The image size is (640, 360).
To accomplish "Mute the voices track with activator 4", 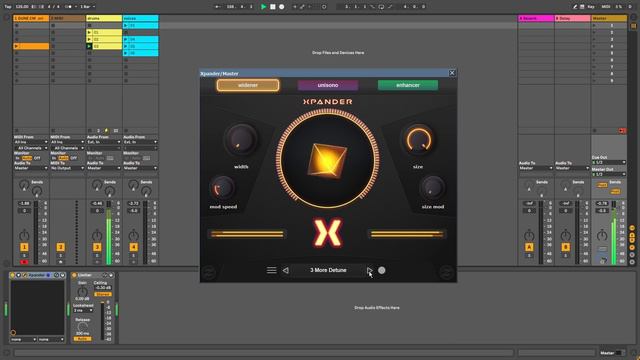I will 133,247.
